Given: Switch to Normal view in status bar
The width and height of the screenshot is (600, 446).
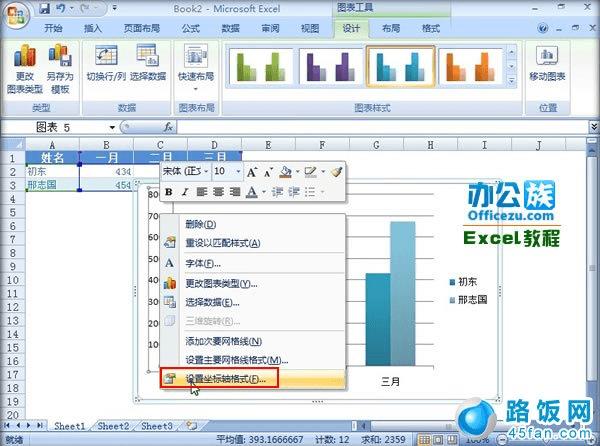Looking at the screenshot, I should click(x=424, y=439).
